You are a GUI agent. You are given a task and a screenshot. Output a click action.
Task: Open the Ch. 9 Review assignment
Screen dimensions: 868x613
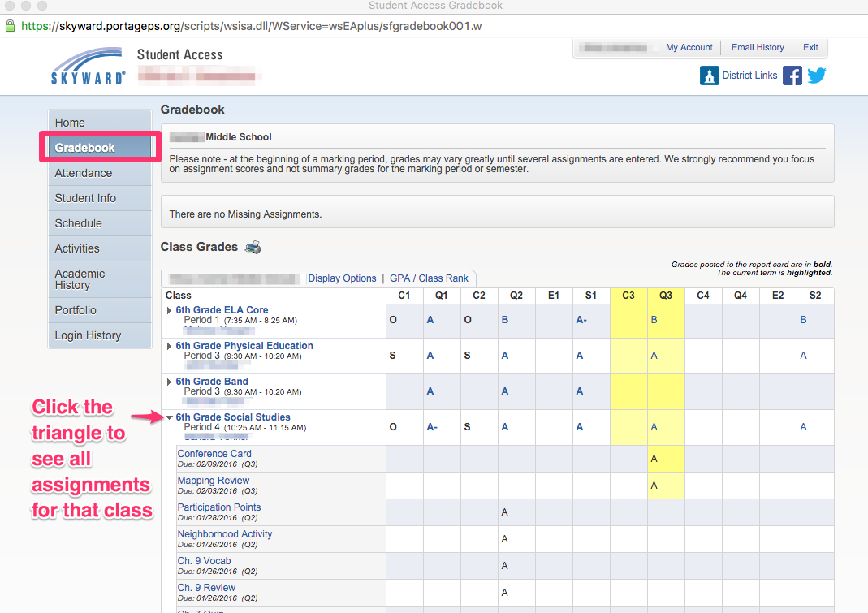click(x=206, y=588)
